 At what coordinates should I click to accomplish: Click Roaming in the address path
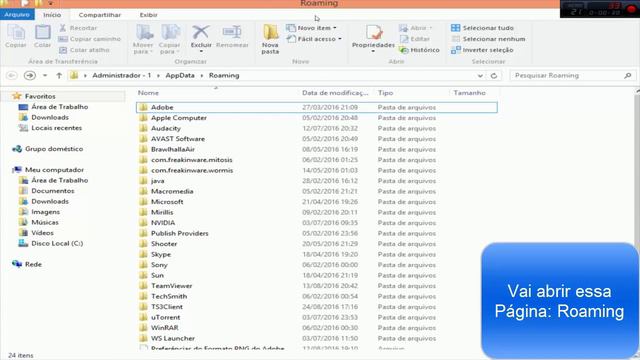pos(224,76)
